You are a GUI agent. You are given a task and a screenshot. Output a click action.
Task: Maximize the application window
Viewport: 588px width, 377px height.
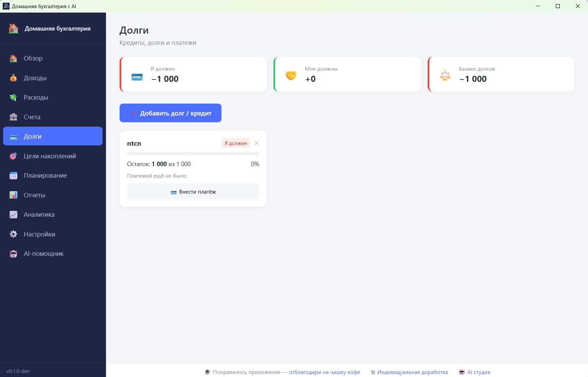558,6
